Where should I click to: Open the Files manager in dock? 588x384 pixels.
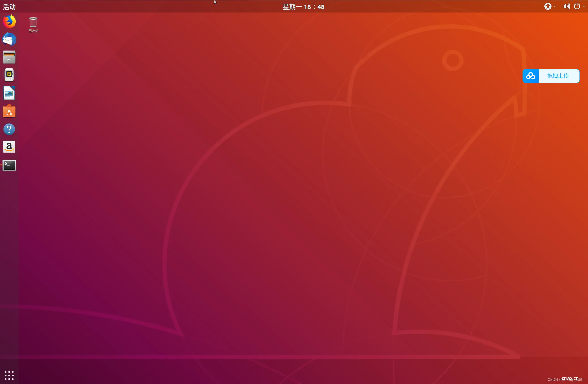[x=9, y=57]
